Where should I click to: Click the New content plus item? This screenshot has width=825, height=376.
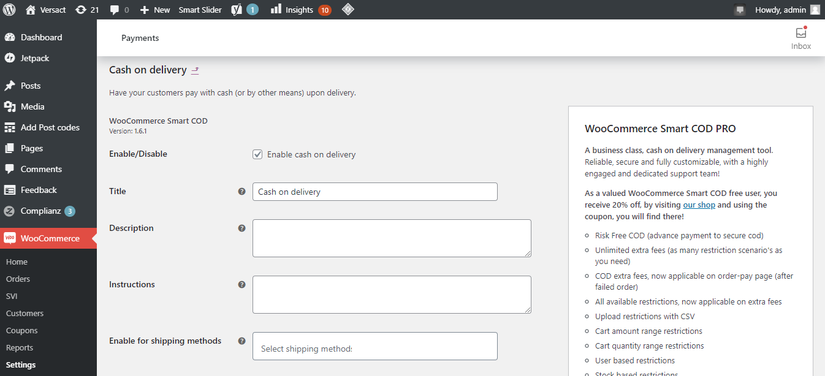point(155,9)
